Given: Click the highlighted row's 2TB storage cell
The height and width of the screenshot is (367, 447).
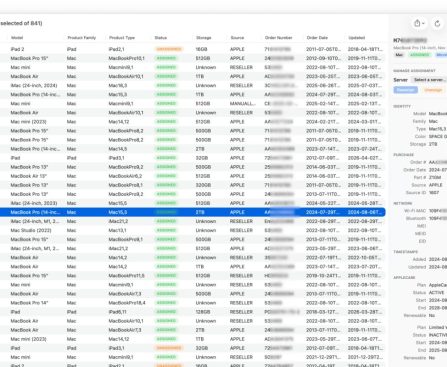Looking at the screenshot, I should (x=200, y=212).
